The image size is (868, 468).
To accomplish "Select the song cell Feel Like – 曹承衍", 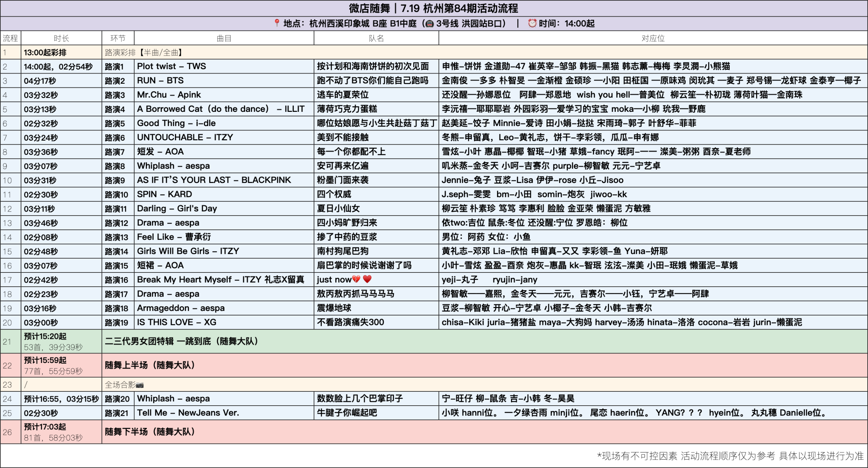I will 224,237.
